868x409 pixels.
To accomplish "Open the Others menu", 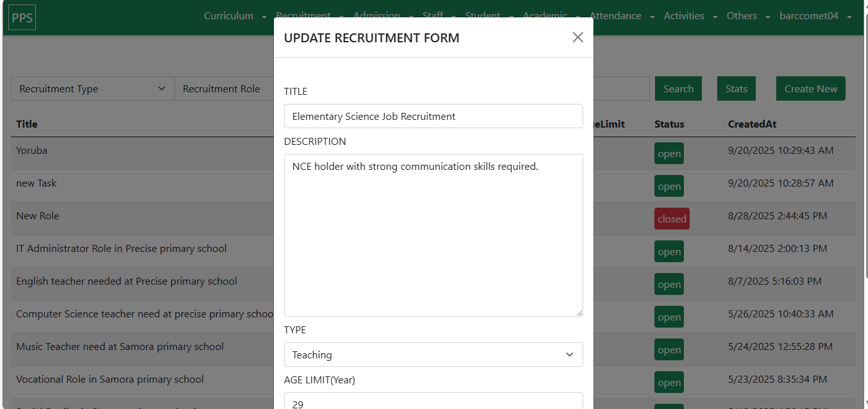I will click(748, 16).
